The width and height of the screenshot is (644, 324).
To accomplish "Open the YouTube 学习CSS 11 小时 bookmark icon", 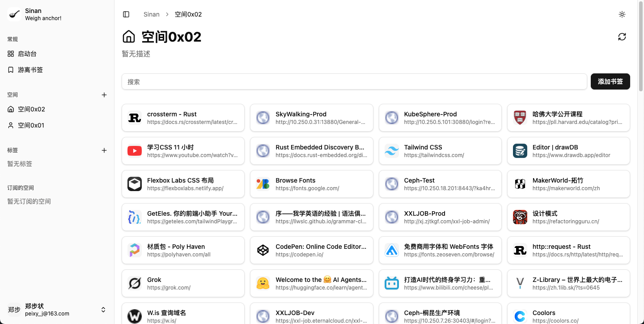I will pyautogui.click(x=135, y=151).
